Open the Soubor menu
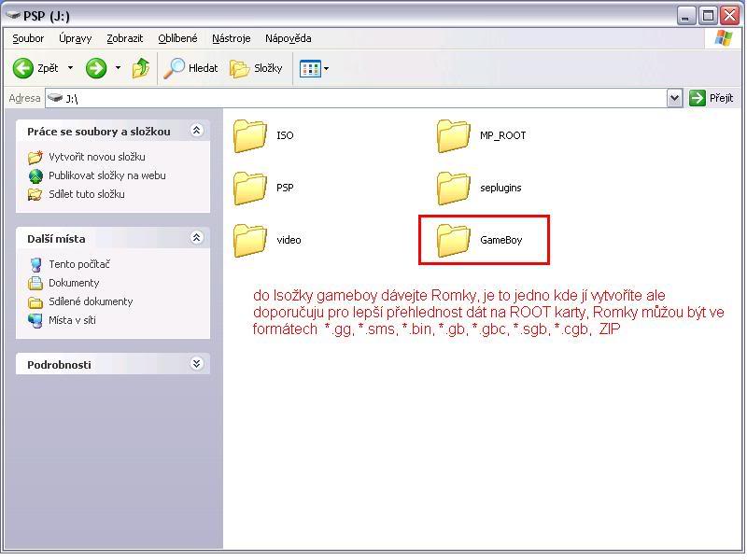 pos(28,38)
